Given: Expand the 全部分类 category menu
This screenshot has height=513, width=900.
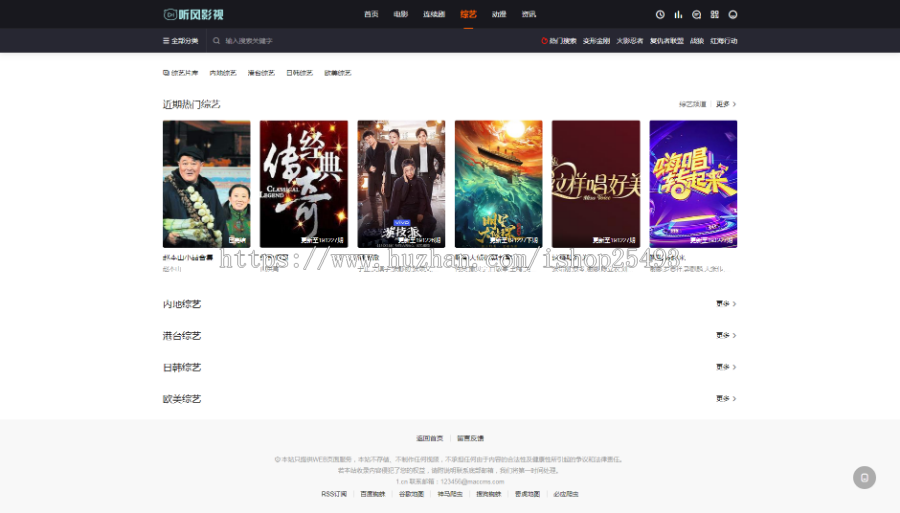Looking at the screenshot, I should point(181,41).
